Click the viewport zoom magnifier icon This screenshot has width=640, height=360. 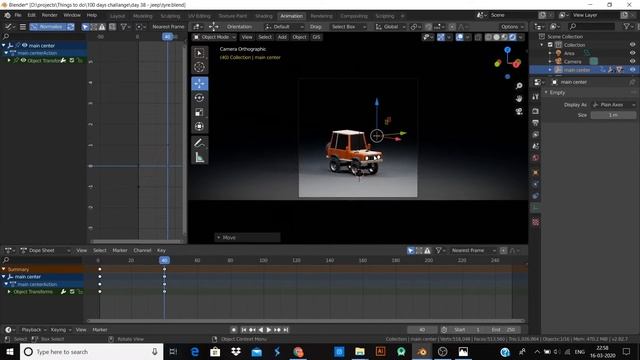pos(519,86)
